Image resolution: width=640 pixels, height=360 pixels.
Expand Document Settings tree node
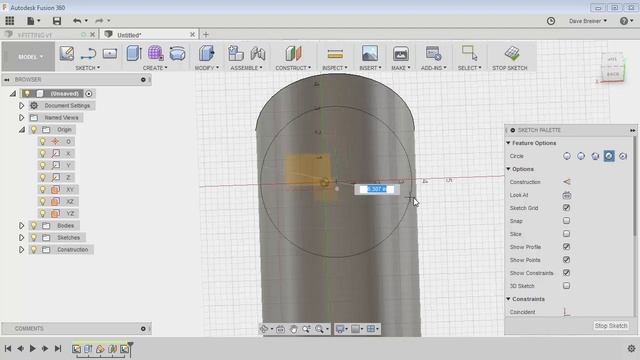pos(21,105)
